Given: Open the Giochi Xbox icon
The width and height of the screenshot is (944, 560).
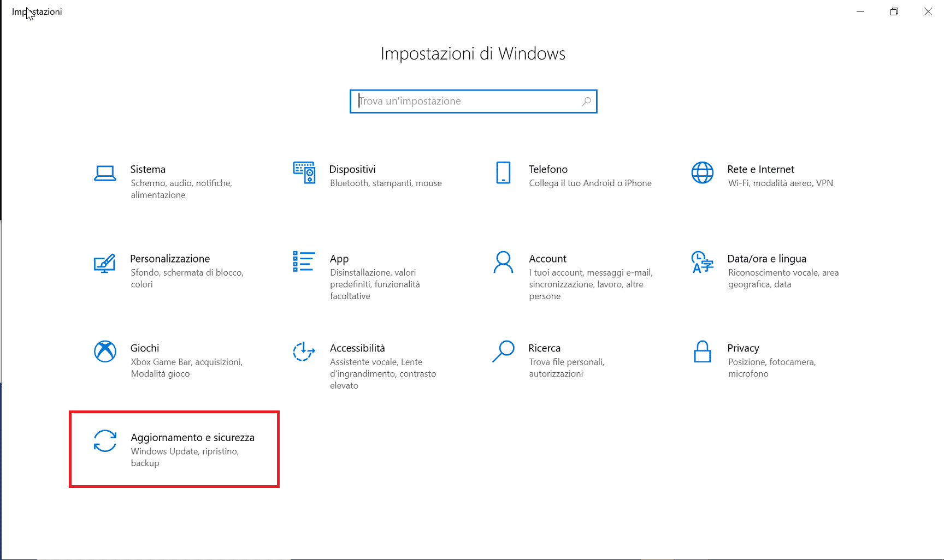Looking at the screenshot, I should pyautogui.click(x=105, y=352).
